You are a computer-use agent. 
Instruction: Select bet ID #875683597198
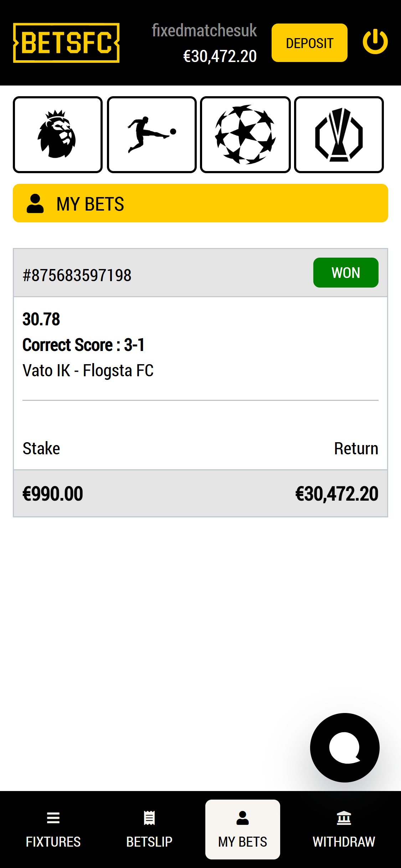coord(77,275)
